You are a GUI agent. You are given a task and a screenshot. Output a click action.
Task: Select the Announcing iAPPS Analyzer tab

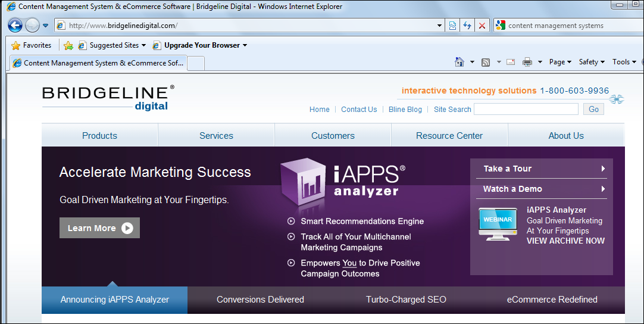115,300
